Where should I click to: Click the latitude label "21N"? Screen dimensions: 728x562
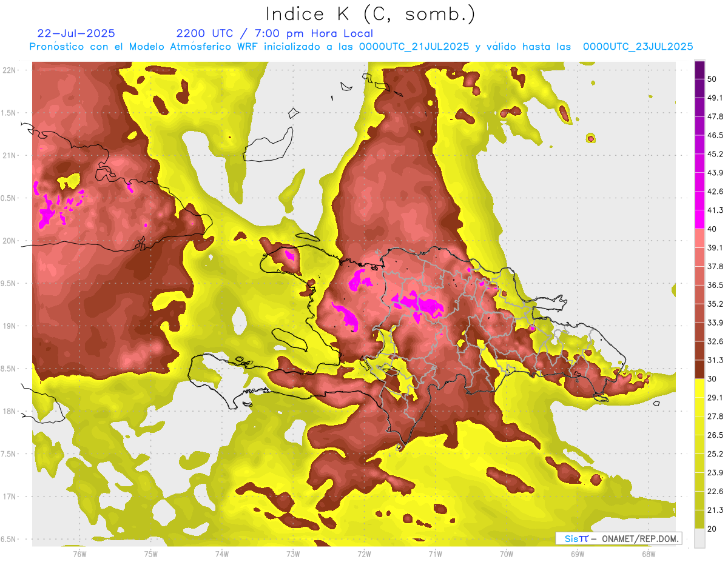pos(10,156)
